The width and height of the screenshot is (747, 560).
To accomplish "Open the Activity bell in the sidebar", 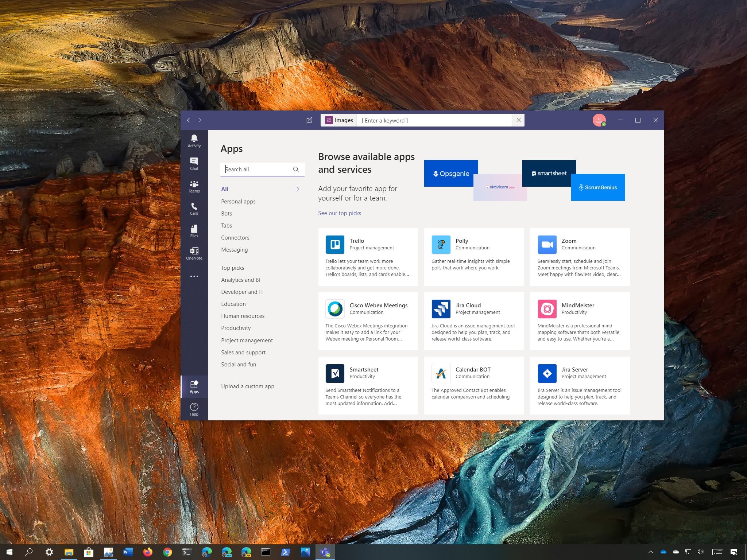I will (x=194, y=141).
